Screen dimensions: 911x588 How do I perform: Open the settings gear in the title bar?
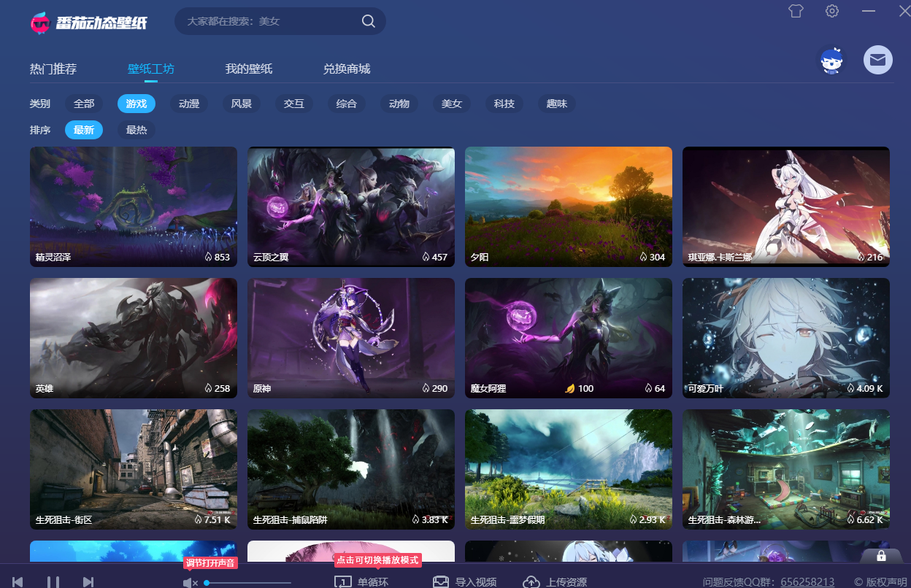tap(832, 11)
